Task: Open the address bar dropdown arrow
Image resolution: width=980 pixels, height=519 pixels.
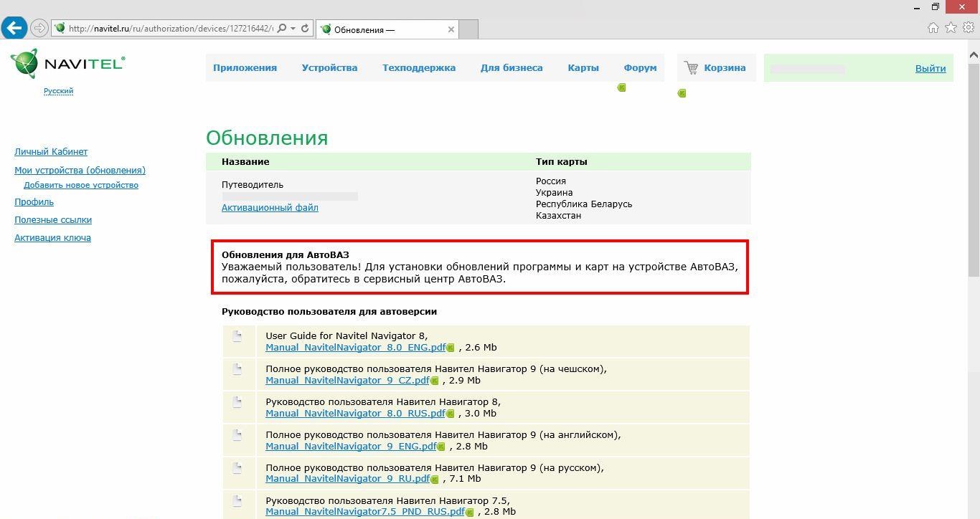Action: pyautogui.click(x=293, y=29)
